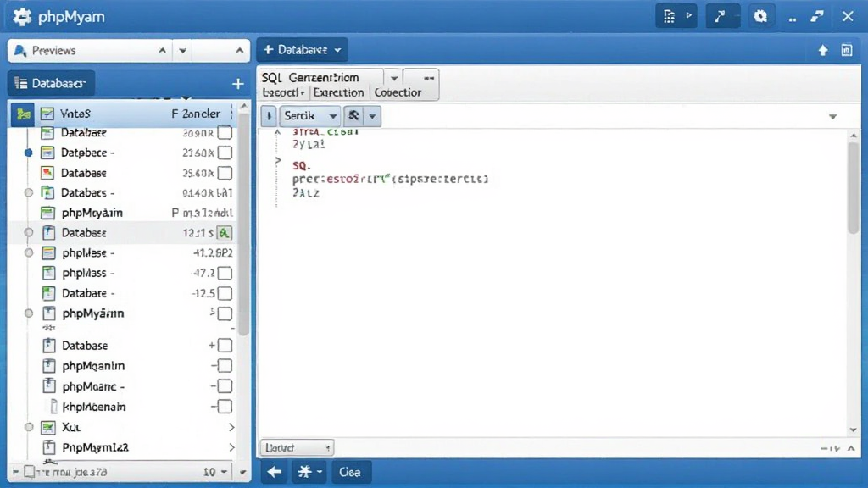Click the green magnifier icon in Database 12 row
This screenshot has height=488, width=868.
(224, 233)
